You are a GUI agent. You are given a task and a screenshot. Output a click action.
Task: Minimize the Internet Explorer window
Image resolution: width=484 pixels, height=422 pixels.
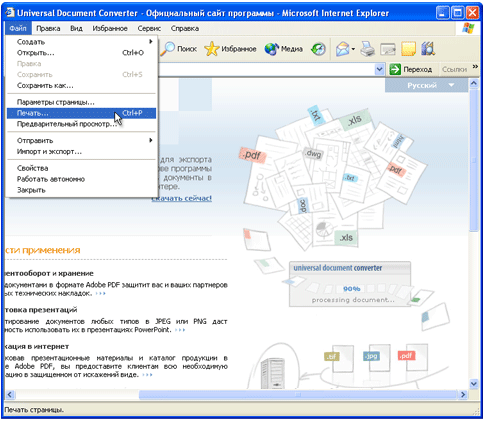442,13
